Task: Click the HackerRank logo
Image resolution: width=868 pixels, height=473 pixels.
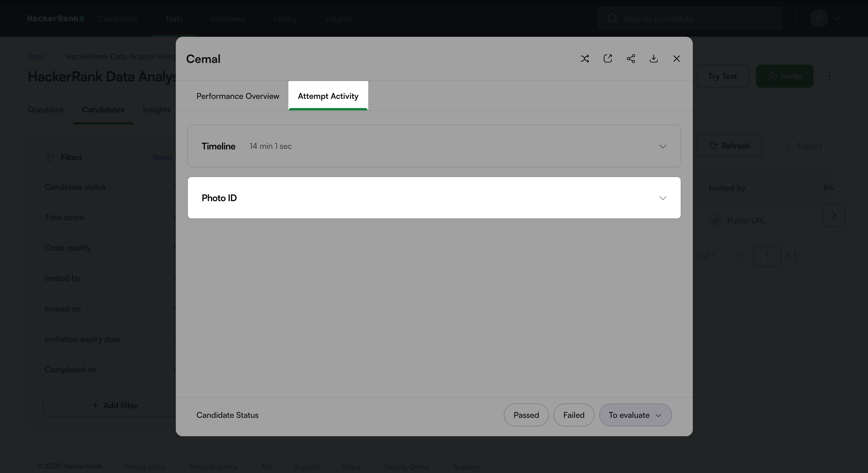Action: [x=55, y=19]
